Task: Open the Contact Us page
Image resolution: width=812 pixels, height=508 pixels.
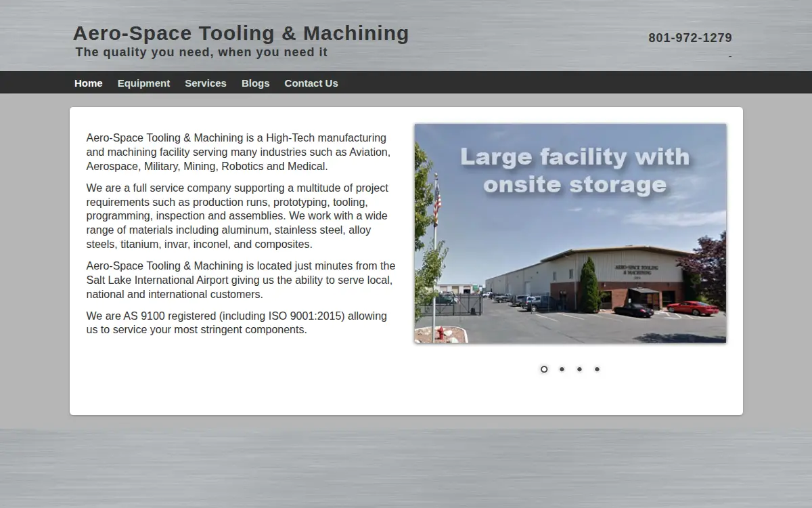Action: tap(311, 83)
